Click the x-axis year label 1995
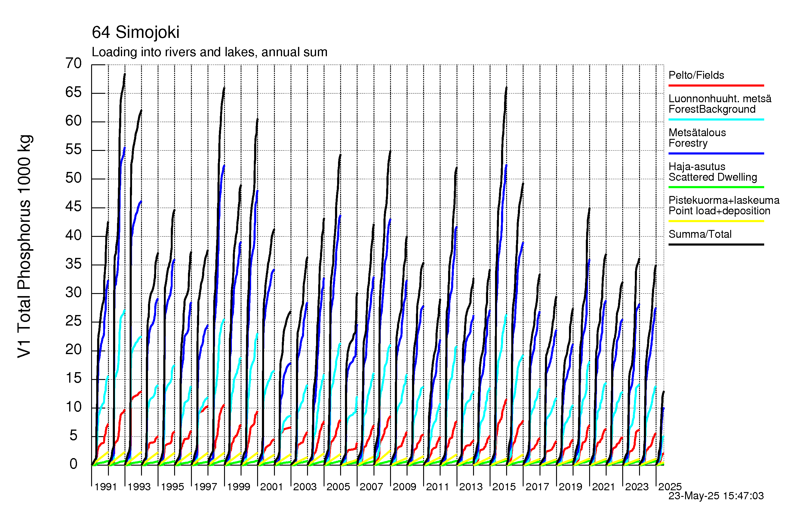 click(x=172, y=487)
